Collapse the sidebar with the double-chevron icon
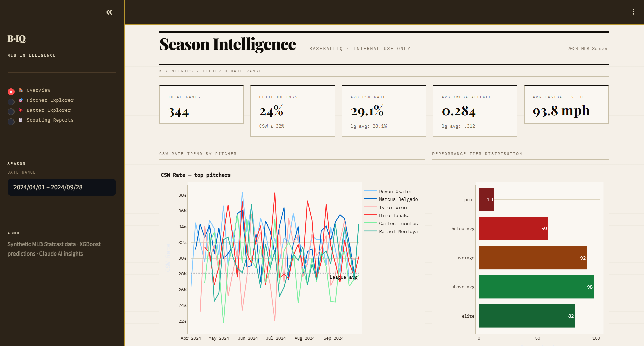The width and height of the screenshot is (644, 346). 109,12
